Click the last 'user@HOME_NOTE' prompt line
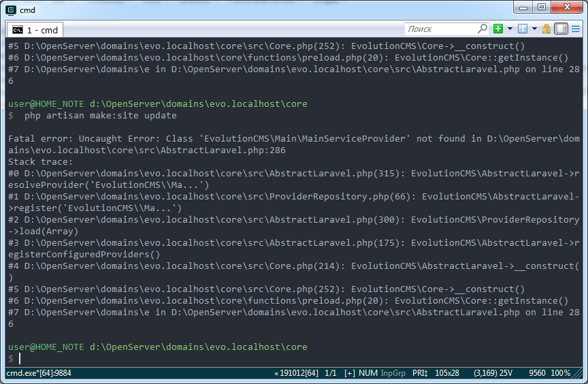The width and height of the screenshot is (588, 384). 157,347
